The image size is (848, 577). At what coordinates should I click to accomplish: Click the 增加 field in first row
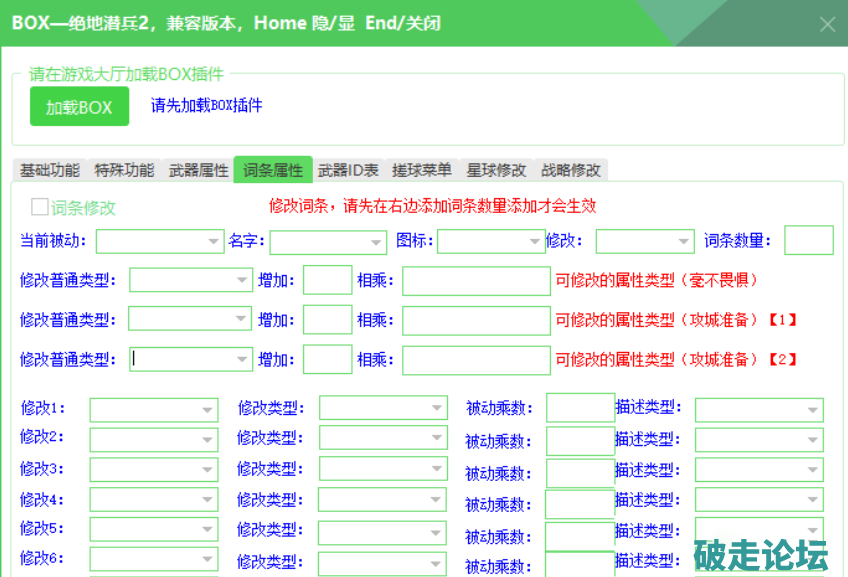[327, 280]
